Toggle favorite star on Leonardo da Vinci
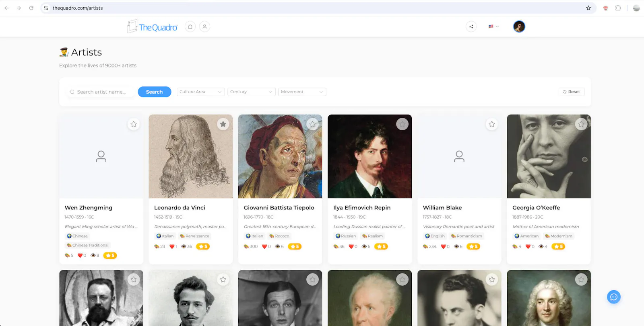 (223, 124)
